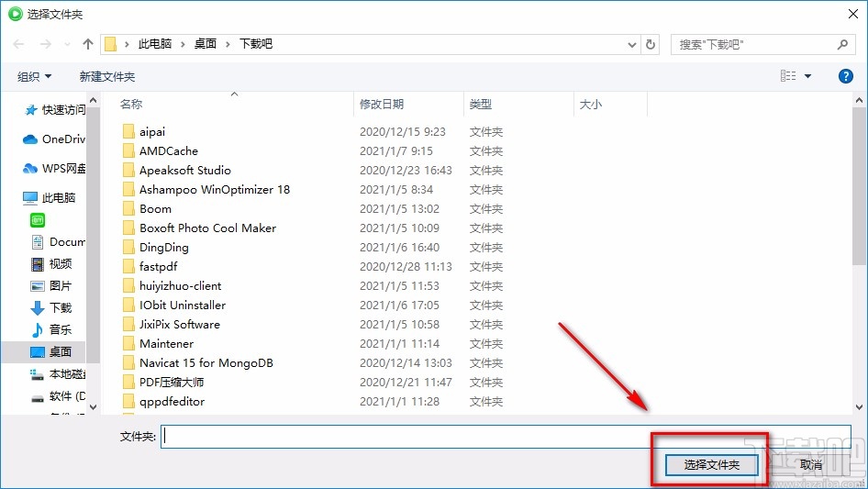Select 快速访问 in navigation pane

point(55,110)
